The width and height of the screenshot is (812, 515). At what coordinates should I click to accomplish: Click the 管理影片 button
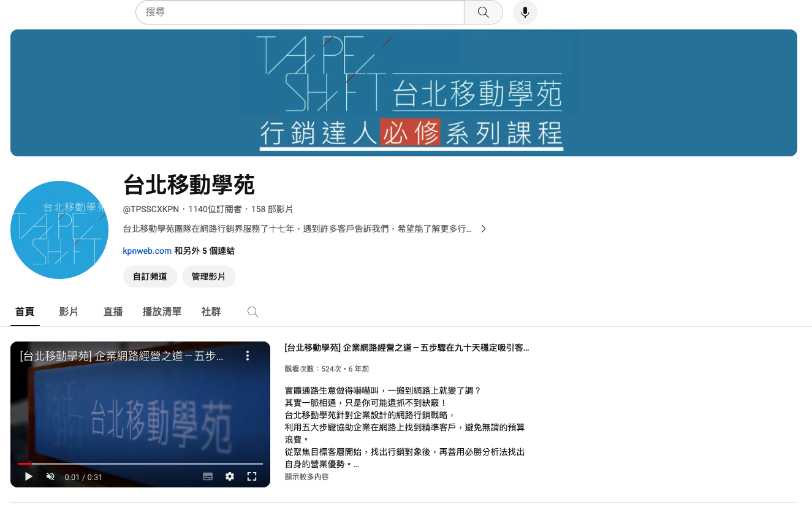point(208,277)
